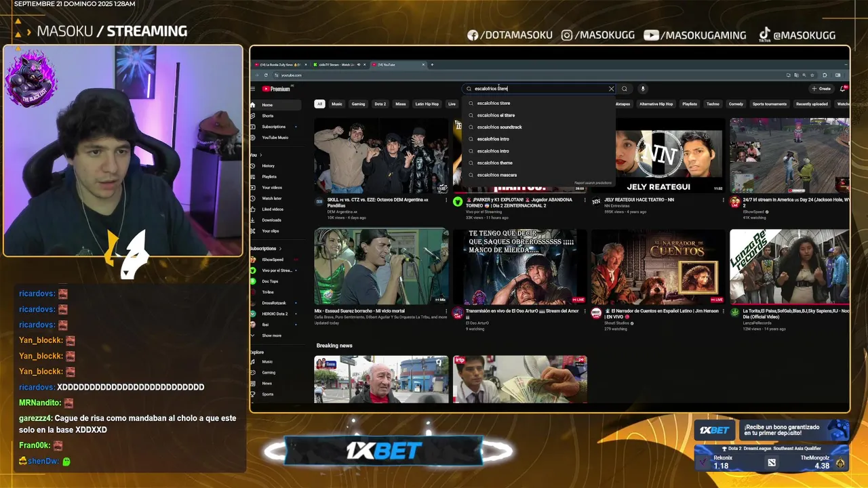Select the Gaming filter chip
This screenshot has width=868, height=488.
click(x=358, y=104)
